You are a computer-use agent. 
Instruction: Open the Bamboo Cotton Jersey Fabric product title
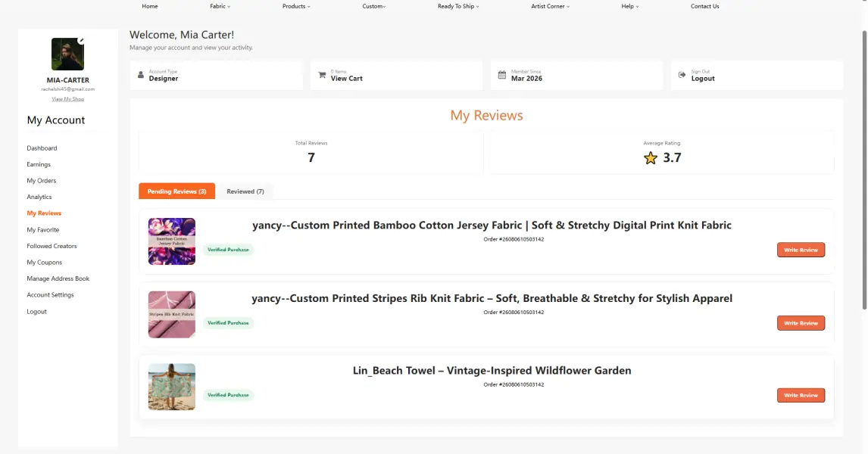[492, 225]
